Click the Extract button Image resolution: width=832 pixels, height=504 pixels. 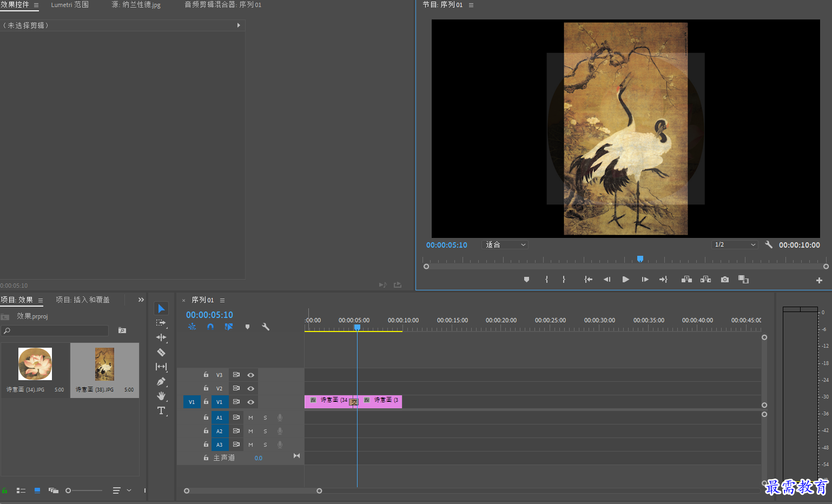point(705,280)
